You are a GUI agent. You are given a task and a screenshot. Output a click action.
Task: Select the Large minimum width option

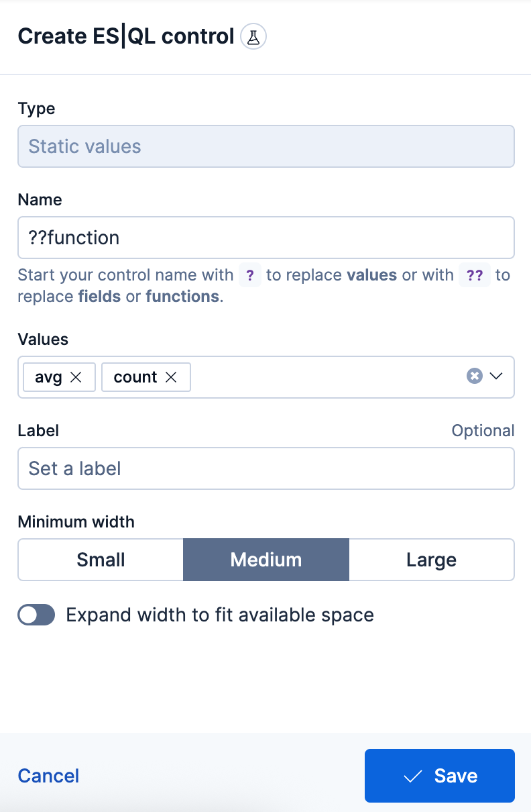click(431, 559)
